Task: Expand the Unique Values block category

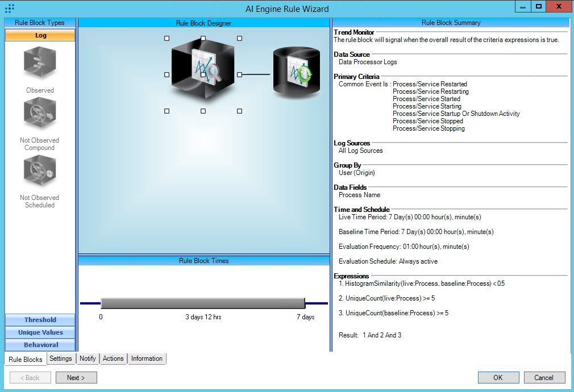Action: click(40, 332)
